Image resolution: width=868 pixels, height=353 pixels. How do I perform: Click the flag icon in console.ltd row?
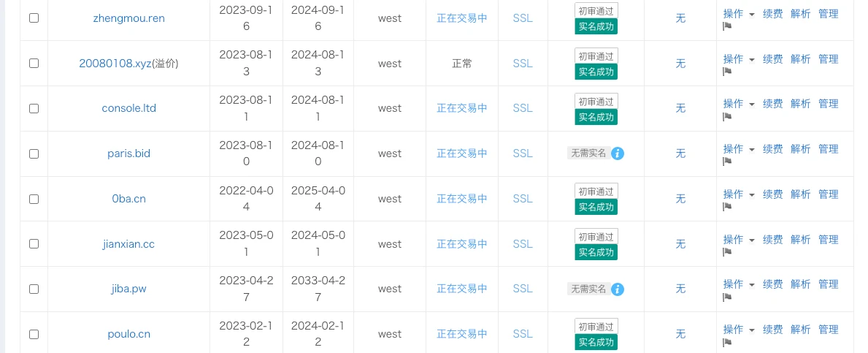coord(727,117)
